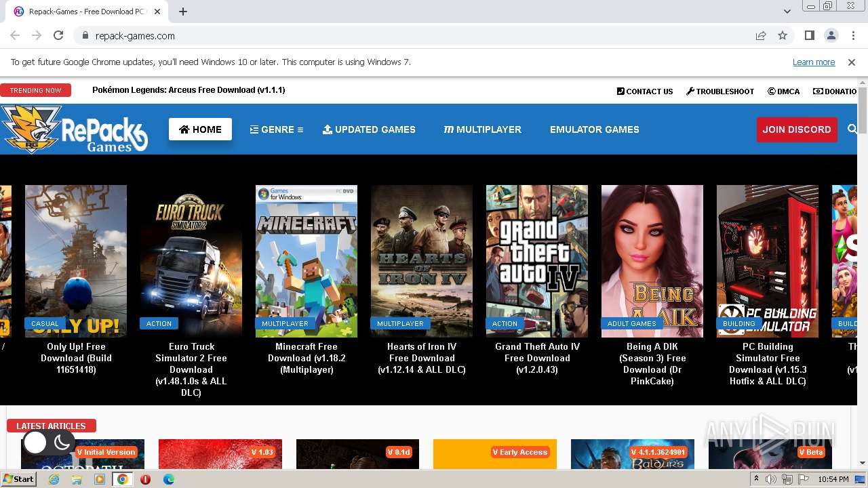Open the Chrome profile avatar
This screenshot has height=488, width=868.
coord(831,35)
